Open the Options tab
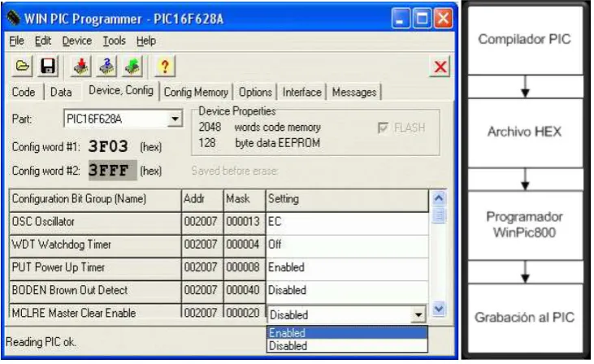 [255, 92]
